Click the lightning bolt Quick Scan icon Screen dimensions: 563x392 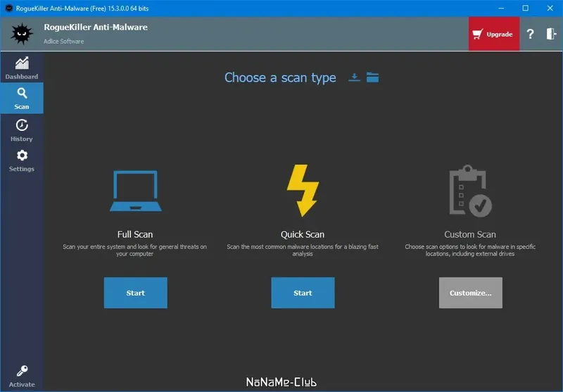303,190
